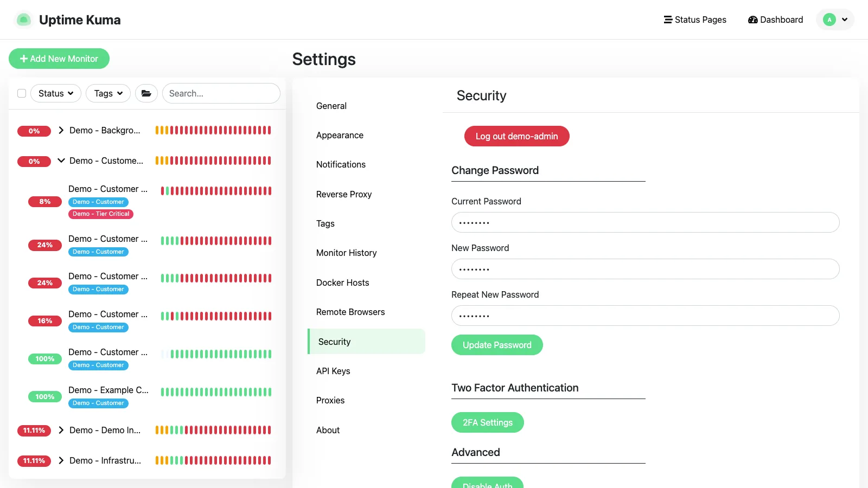Image resolution: width=868 pixels, height=488 pixels.
Task: Collapse the Demo - Custome... group
Action: click(61, 160)
